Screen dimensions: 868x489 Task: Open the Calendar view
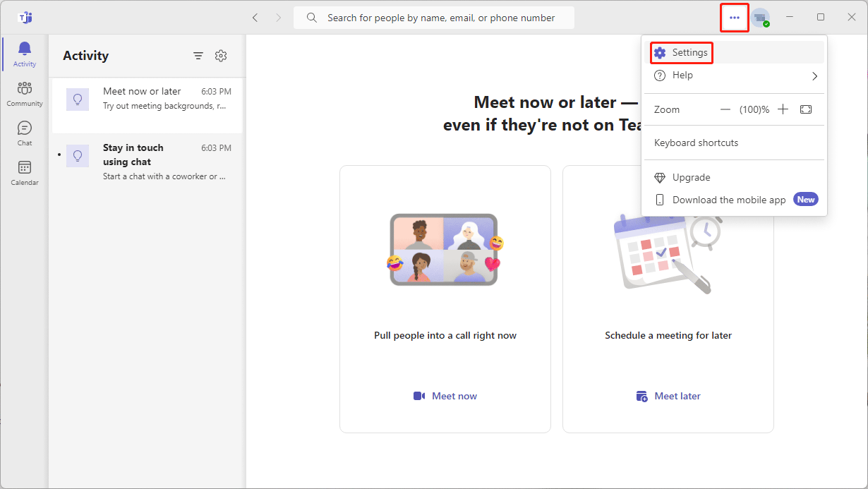click(x=25, y=172)
